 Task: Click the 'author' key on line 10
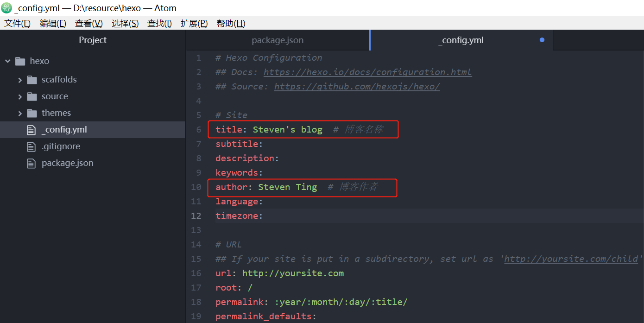click(x=231, y=187)
